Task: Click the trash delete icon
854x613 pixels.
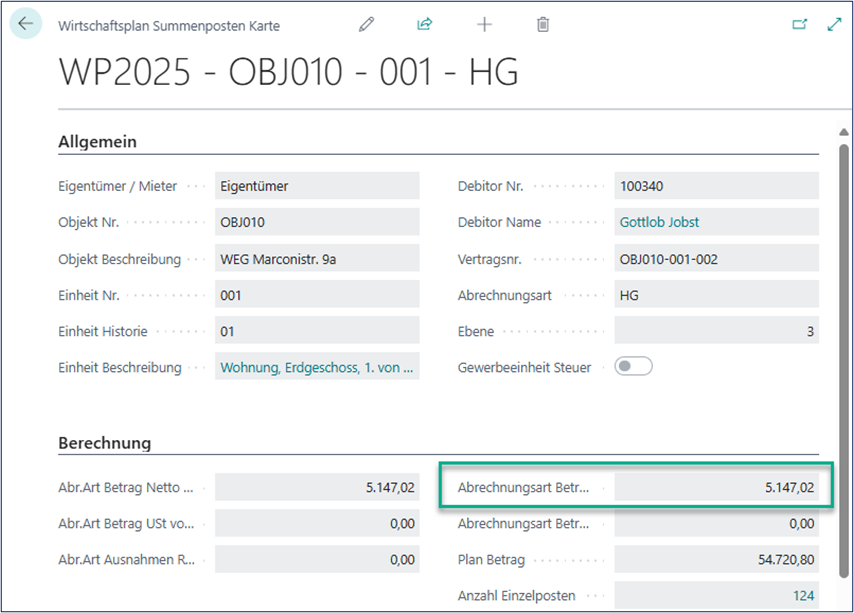Action: (x=543, y=25)
